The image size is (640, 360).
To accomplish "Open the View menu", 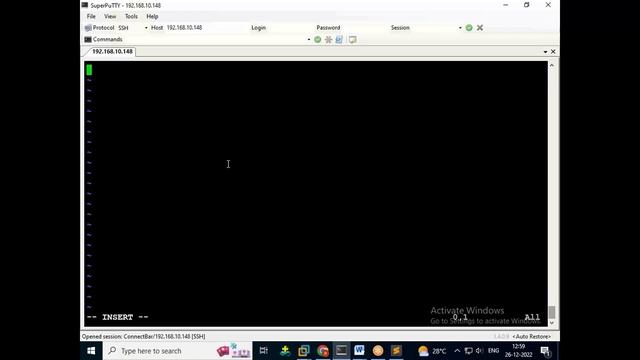I will point(110,16).
